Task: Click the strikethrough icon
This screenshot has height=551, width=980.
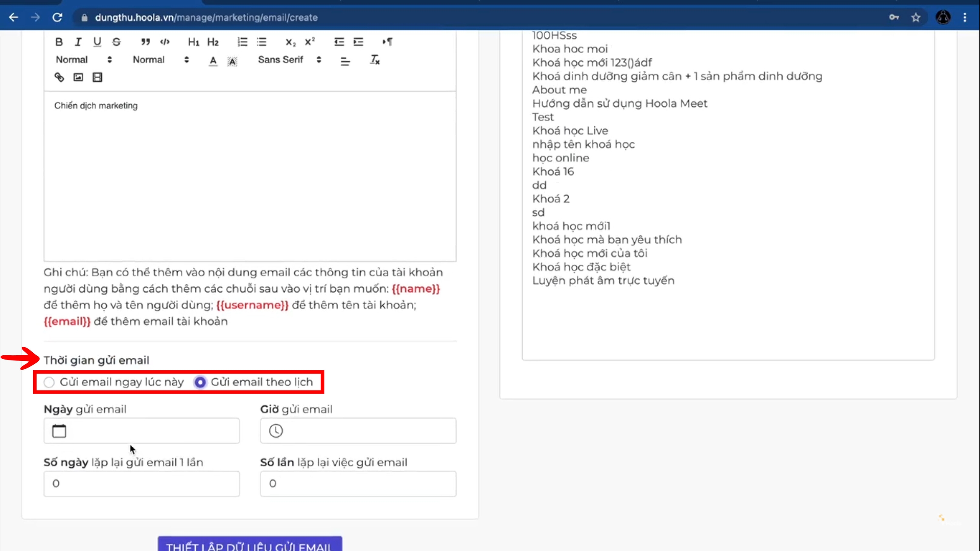Action: click(116, 42)
